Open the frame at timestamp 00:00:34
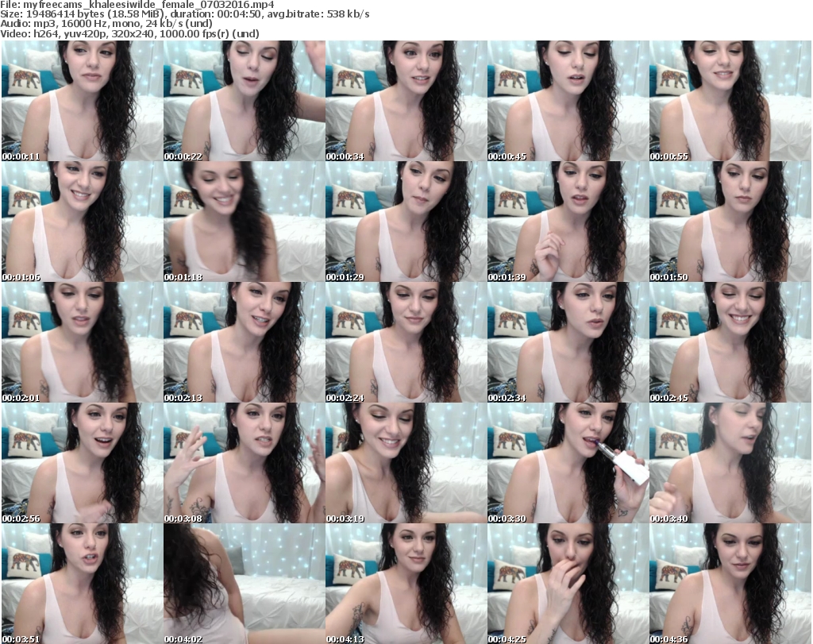The width and height of the screenshot is (813, 644). click(x=406, y=101)
